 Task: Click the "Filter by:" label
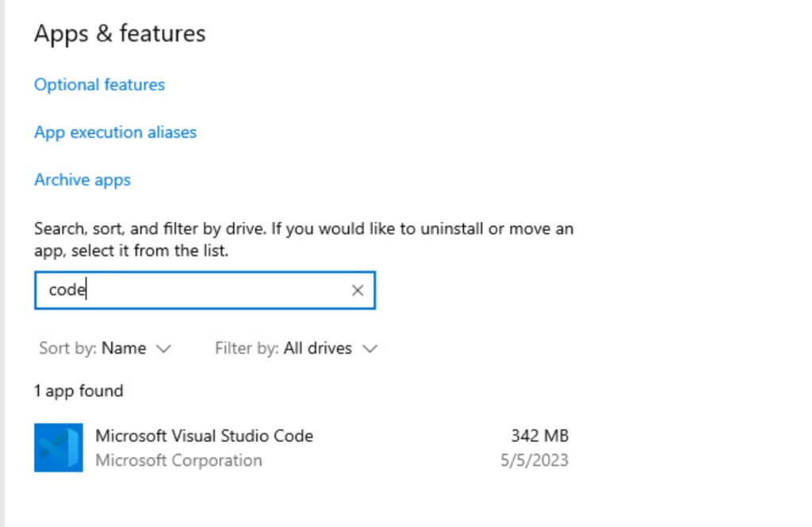click(x=247, y=349)
